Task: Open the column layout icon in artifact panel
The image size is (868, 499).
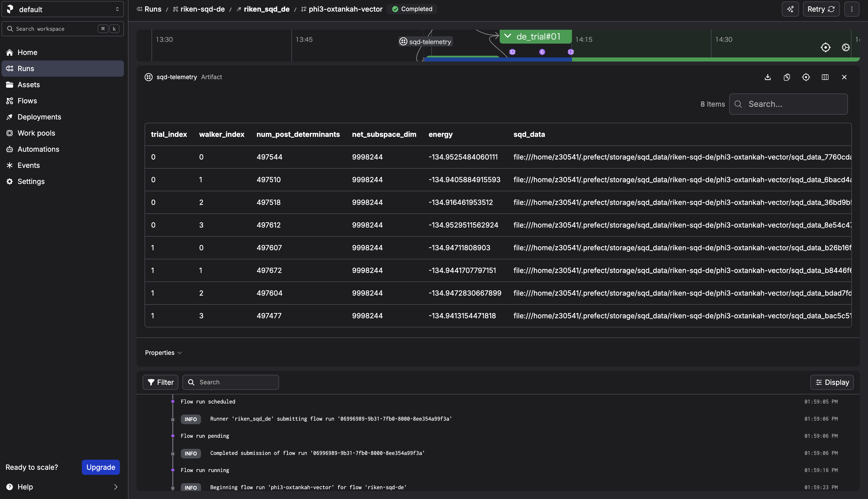Action: click(x=825, y=77)
